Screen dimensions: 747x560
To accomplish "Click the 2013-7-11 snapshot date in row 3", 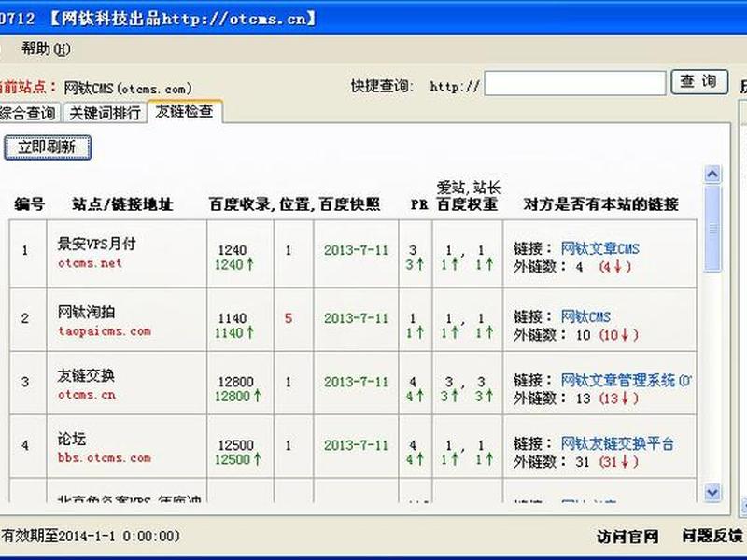I will 357,382.
